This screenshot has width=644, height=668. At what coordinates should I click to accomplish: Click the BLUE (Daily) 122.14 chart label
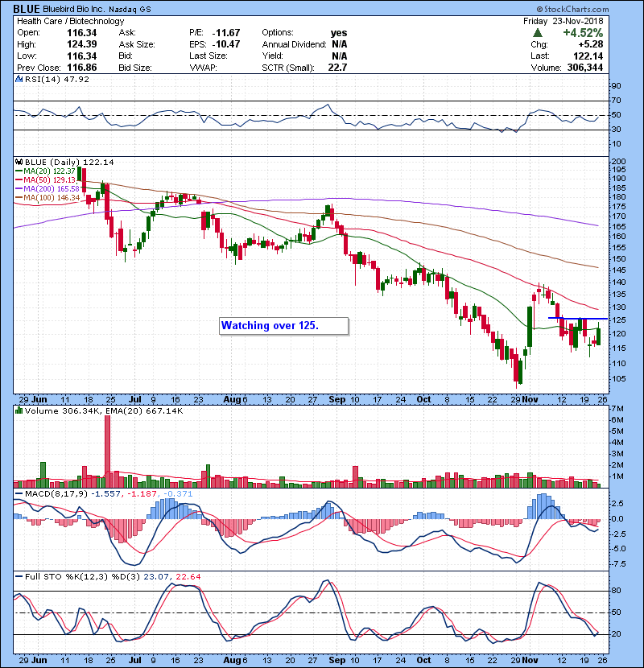pyautogui.click(x=69, y=162)
